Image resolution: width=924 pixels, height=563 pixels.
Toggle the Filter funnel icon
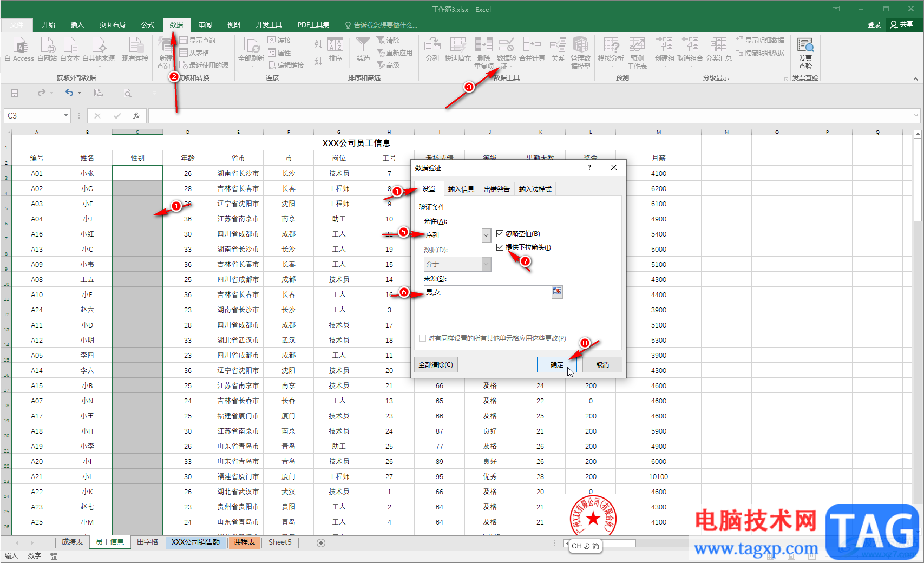pyautogui.click(x=363, y=45)
